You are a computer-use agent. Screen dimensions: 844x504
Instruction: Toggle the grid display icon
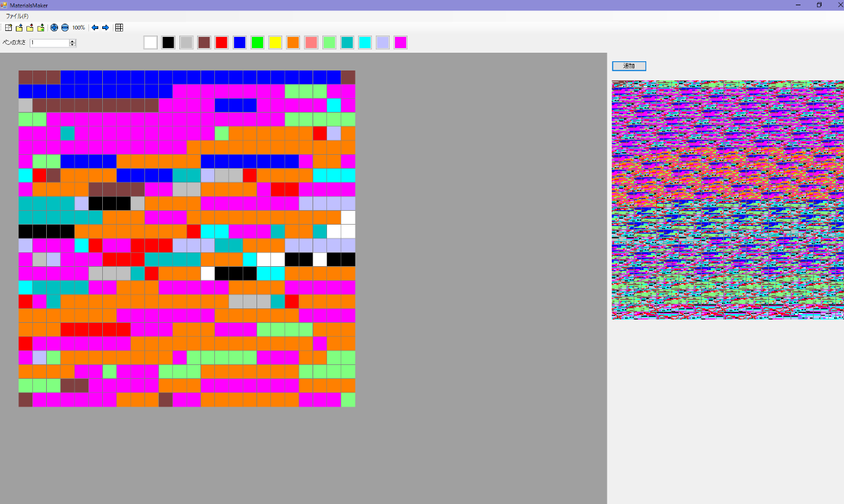(x=119, y=28)
